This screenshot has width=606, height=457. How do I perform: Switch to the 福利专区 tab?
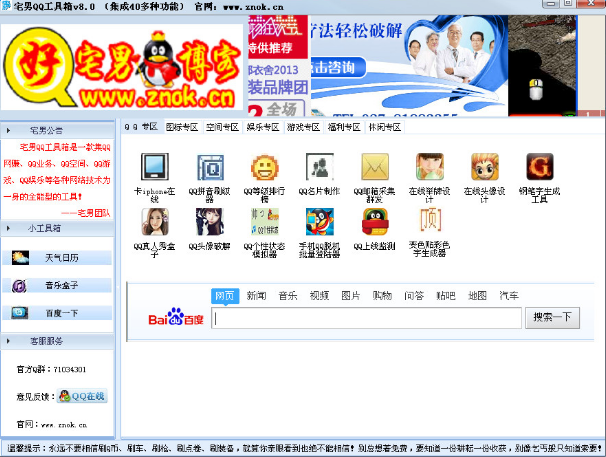(344, 127)
